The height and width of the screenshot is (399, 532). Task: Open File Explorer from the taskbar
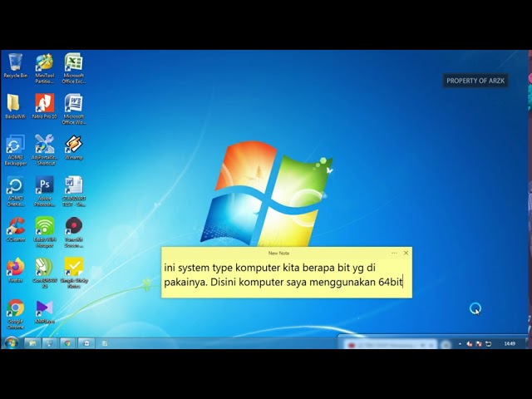click(32, 343)
